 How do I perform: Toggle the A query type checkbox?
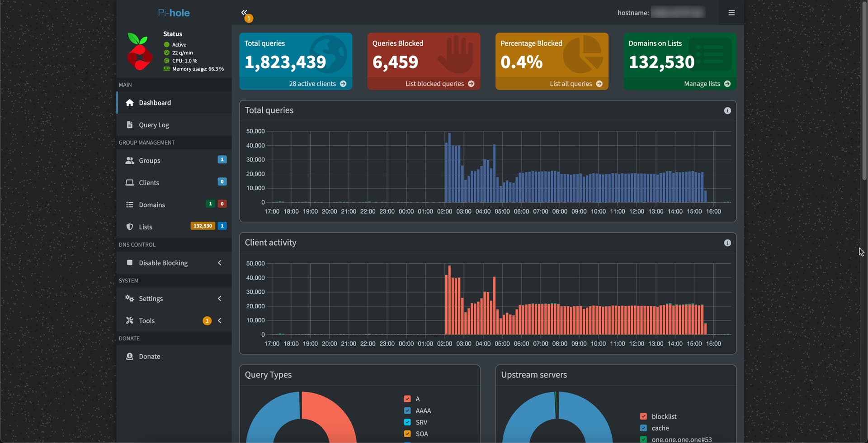point(407,399)
